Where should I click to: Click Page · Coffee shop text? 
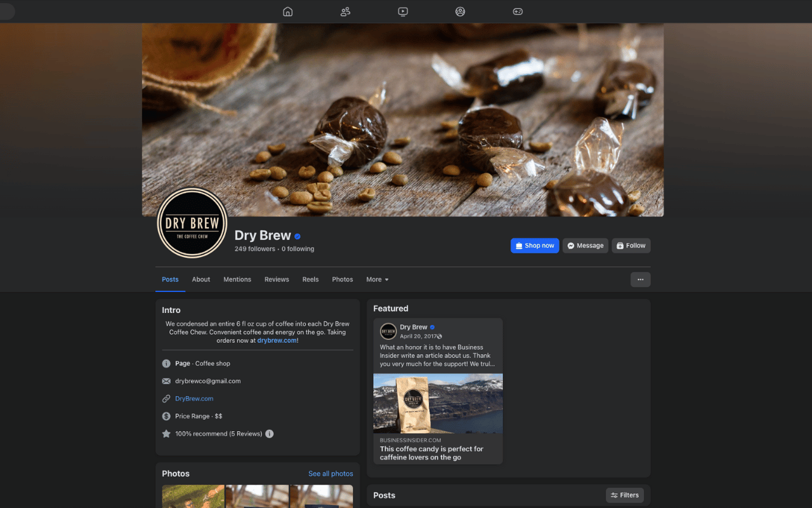203,364
